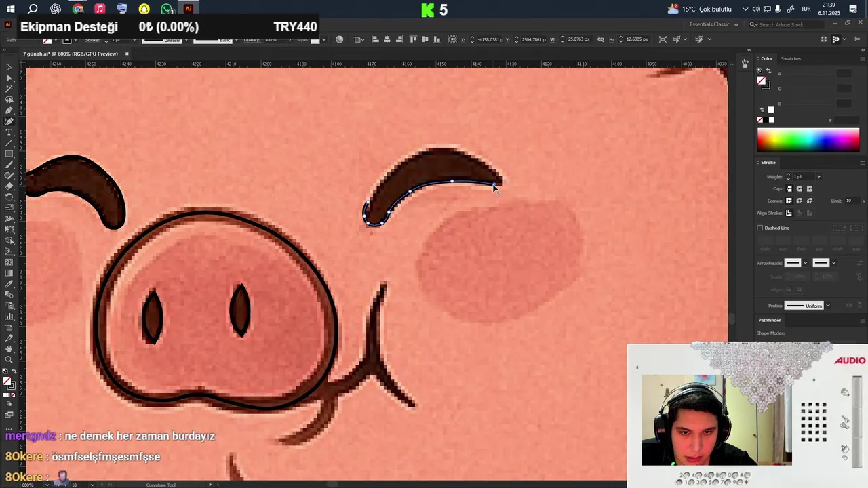The image size is (868, 488).
Task: Open start arrowhead dropdown
Action: click(x=805, y=263)
